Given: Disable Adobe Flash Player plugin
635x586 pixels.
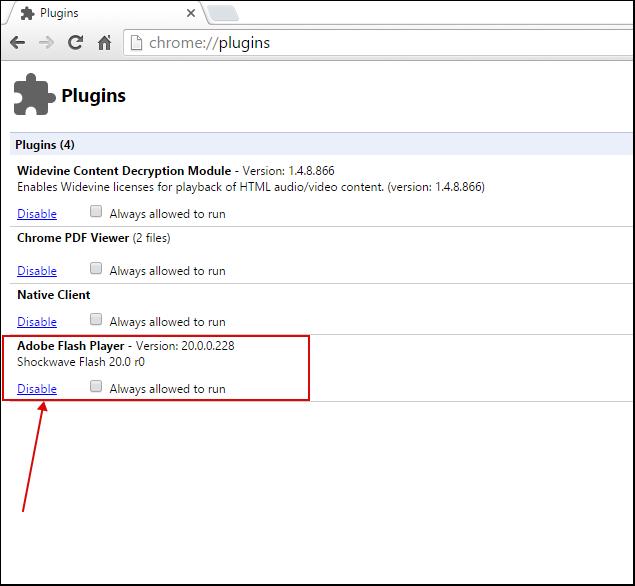Looking at the screenshot, I should click(37, 389).
